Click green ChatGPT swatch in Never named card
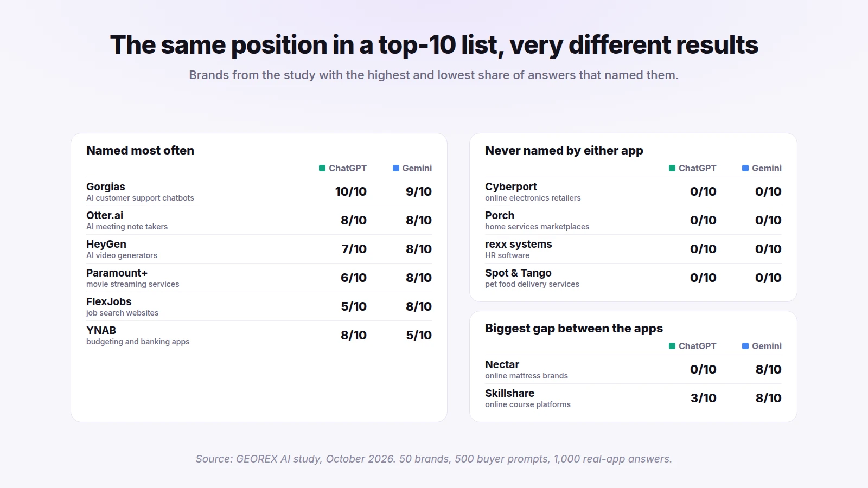 coord(672,168)
